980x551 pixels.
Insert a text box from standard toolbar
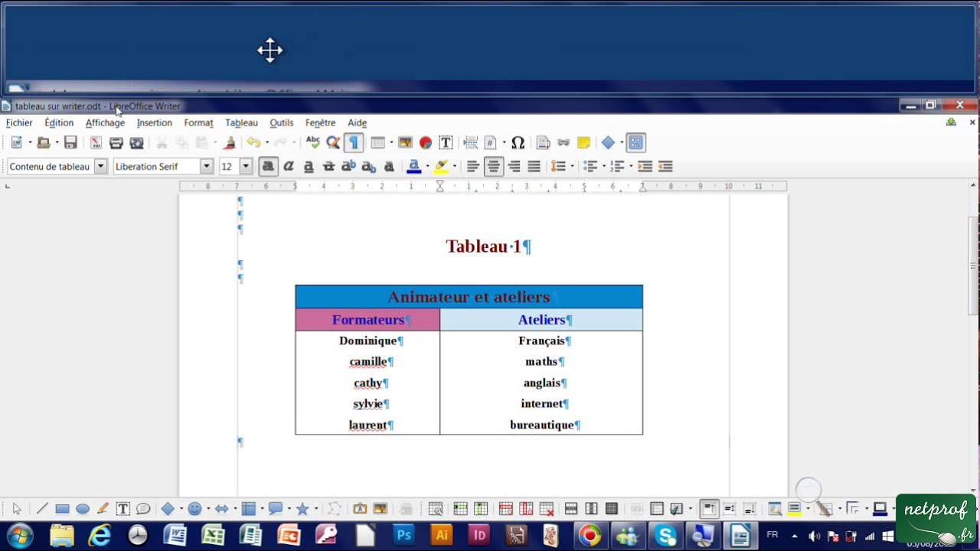tap(446, 142)
